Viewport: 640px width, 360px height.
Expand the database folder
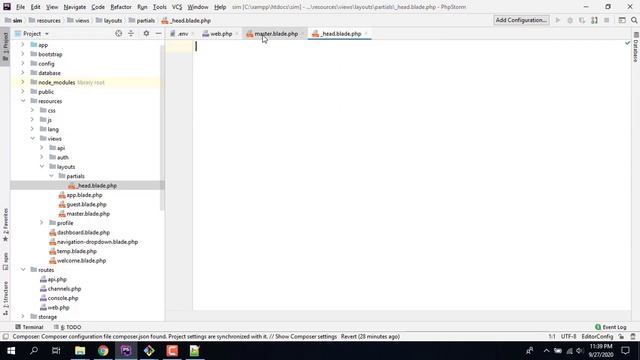point(23,73)
